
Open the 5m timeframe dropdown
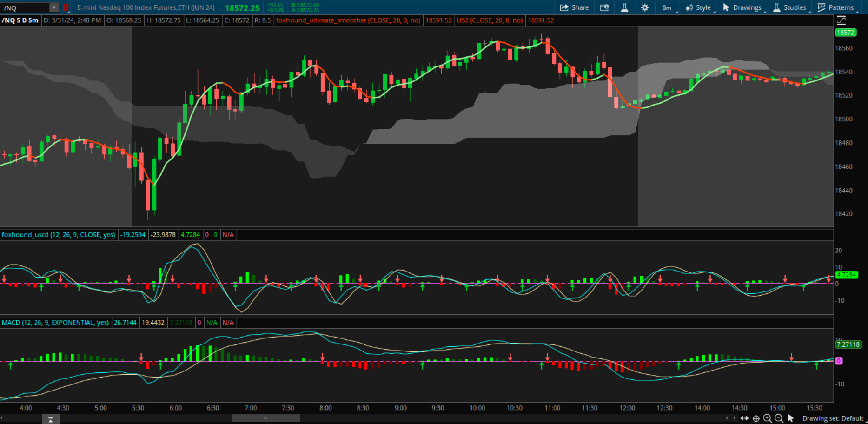668,7
